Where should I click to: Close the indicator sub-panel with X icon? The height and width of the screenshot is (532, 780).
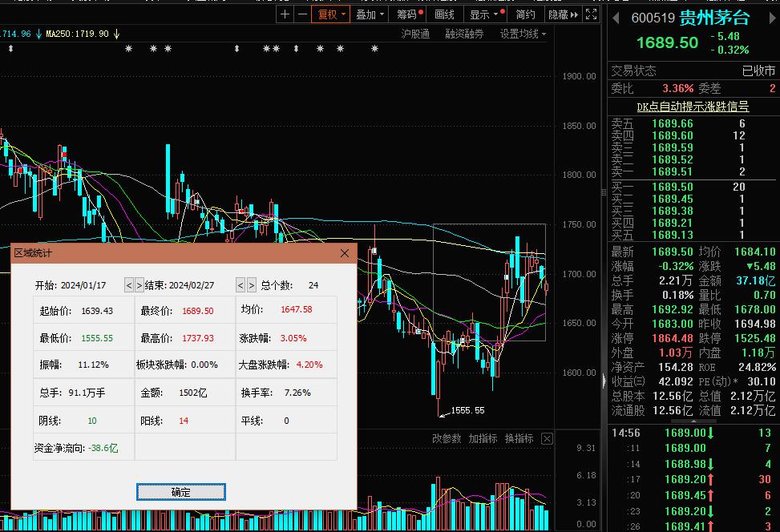click(x=547, y=438)
